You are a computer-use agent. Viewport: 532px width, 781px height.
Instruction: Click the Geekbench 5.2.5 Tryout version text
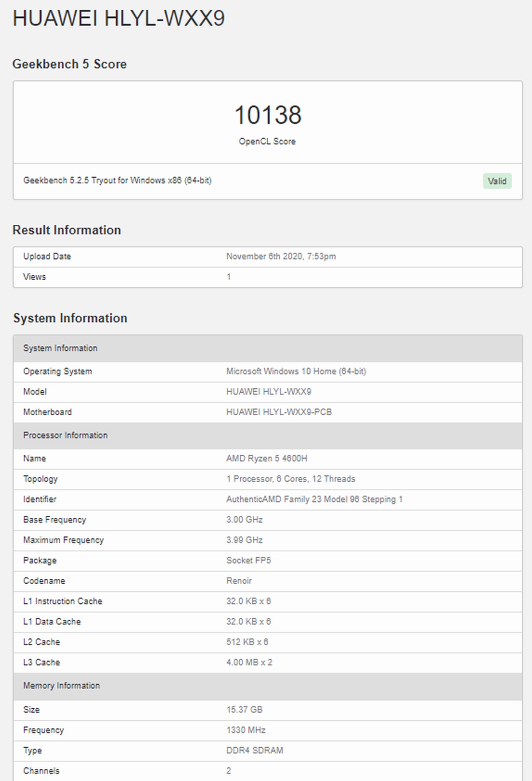point(117,180)
